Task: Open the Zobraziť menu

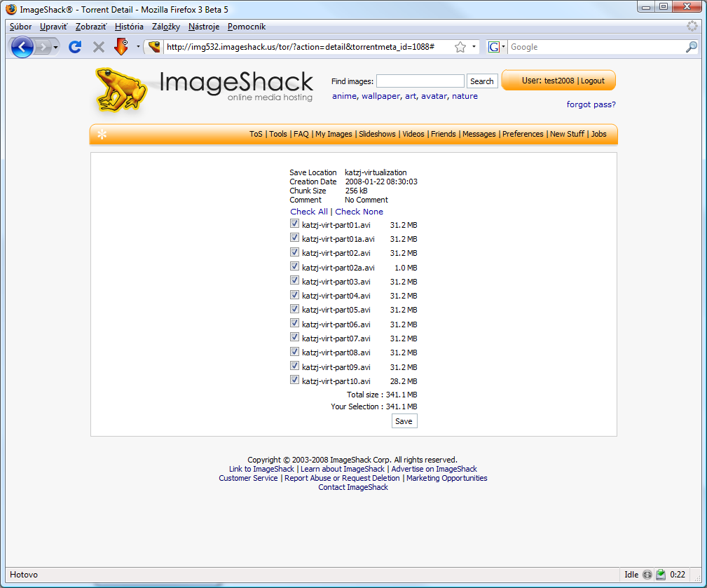Action: [x=90, y=27]
